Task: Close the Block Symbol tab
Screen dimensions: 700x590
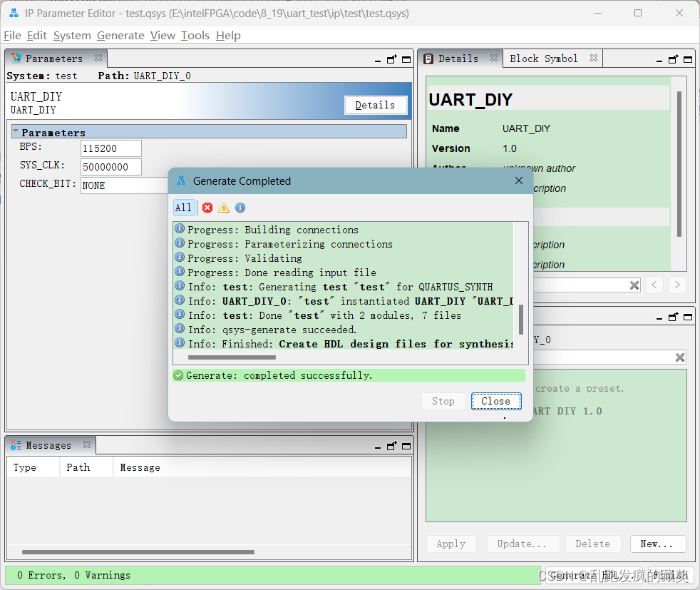Action: pos(593,58)
